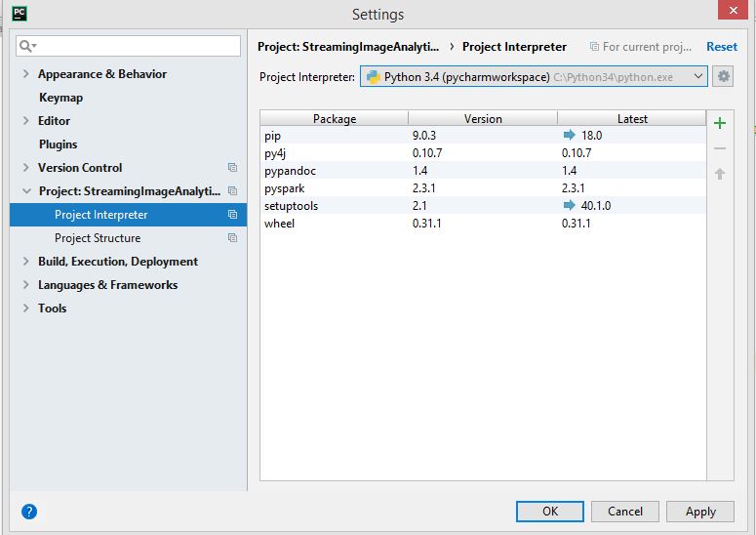Click the Python logo in the interpreter combo box
This screenshot has height=535, width=756.
click(x=373, y=77)
